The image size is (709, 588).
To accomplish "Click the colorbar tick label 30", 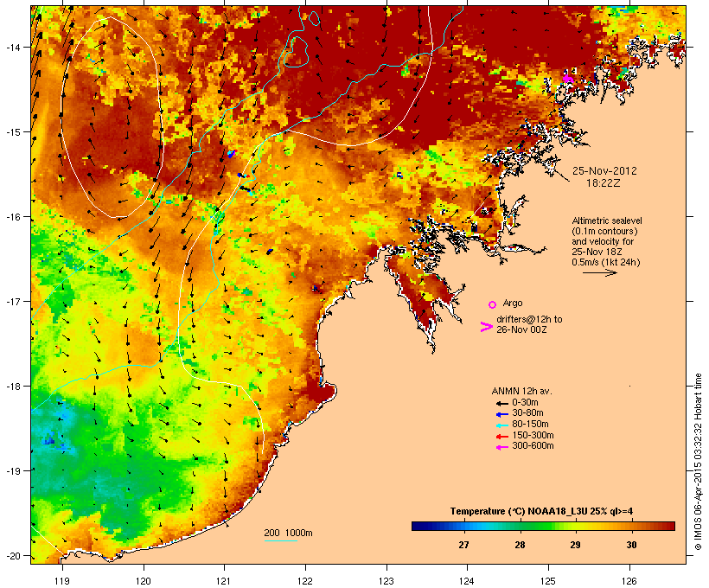I will pyautogui.click(x=631, y=545).
